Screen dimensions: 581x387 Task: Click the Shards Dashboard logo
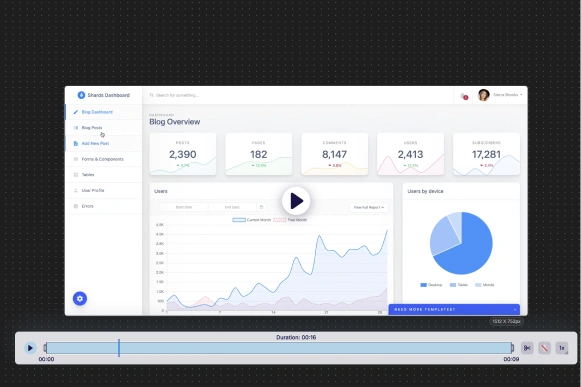(103, 95)
